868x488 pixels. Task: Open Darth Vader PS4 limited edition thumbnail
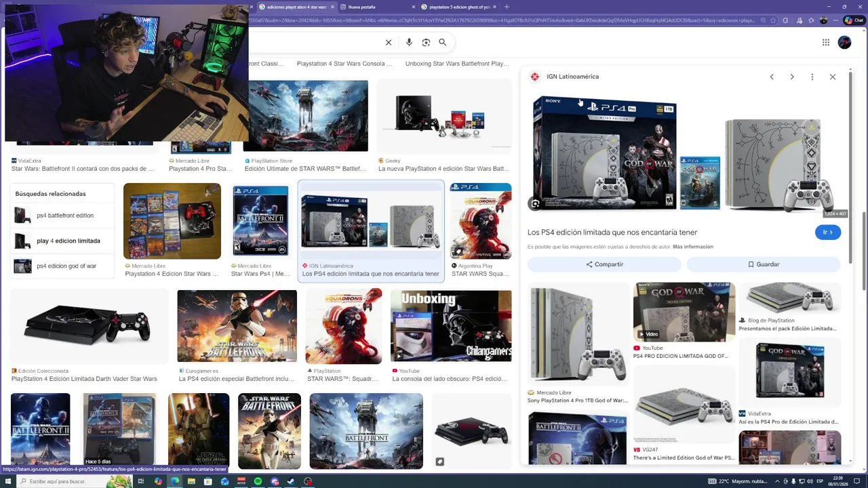89,327
